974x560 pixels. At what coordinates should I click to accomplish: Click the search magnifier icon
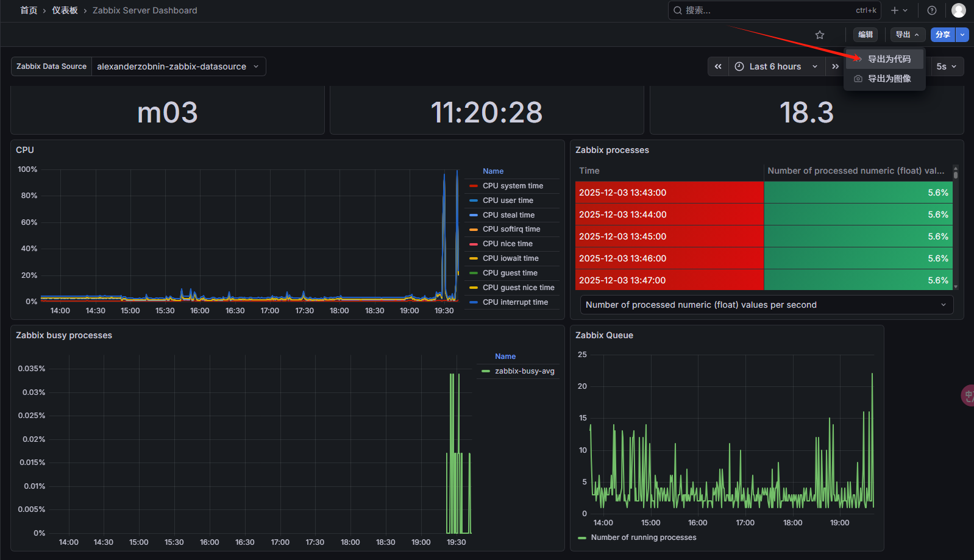[x=678, y=10]
